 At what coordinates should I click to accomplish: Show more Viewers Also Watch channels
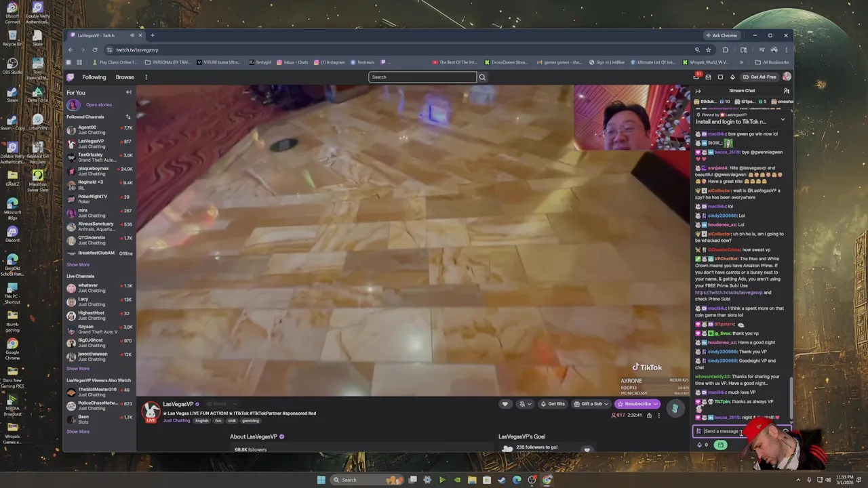(x=78, y=432)
